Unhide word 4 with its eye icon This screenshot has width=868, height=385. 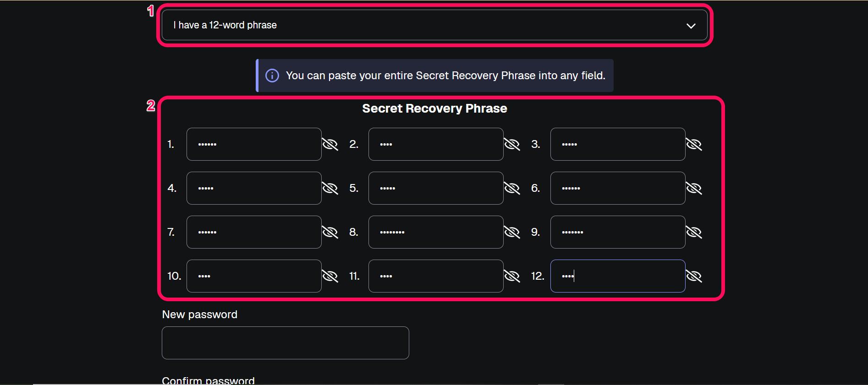click(330, 189)
